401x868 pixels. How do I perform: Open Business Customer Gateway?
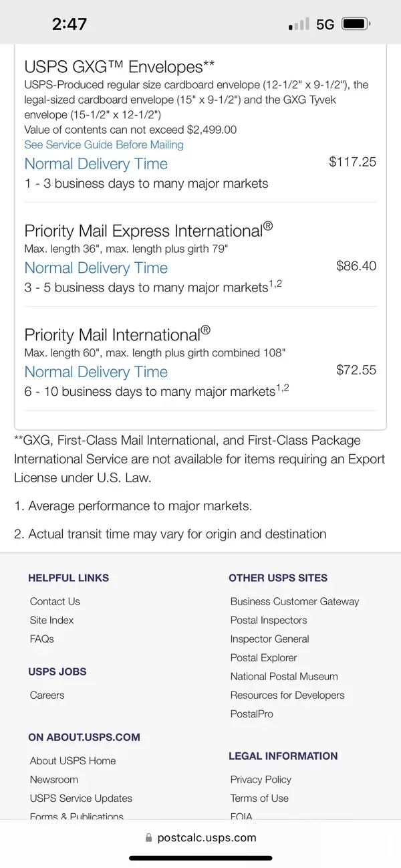[295, 601]
